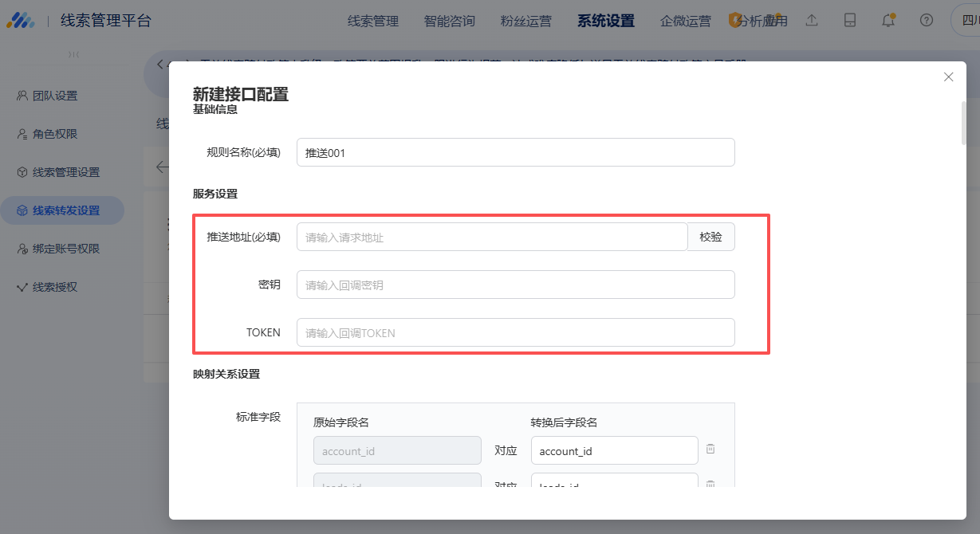This screenshot has width=980, height=534.
Task: Open 智能咨询 top navigation tab
Action: tap(449, 21)
